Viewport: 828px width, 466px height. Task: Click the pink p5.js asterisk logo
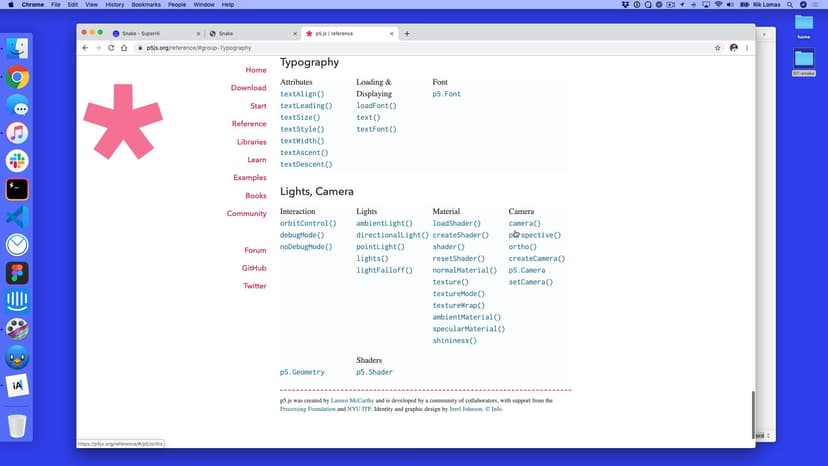point(122,122)
